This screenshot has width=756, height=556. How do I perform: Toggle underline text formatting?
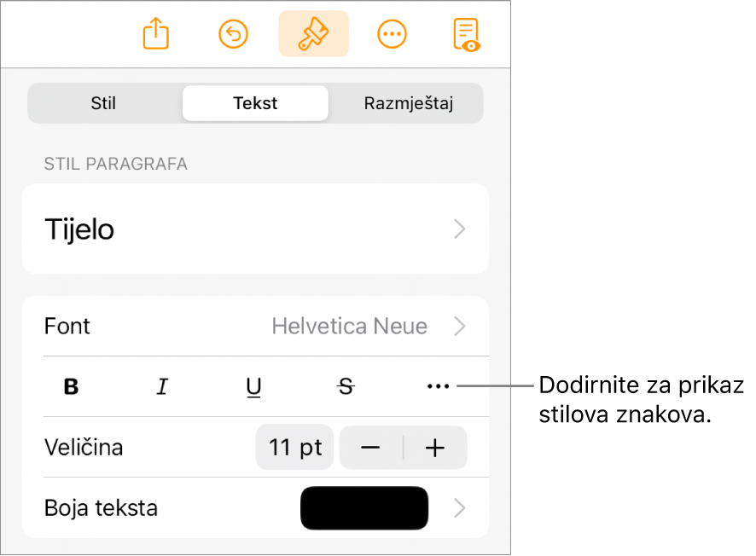pyautogui.click(x=253, y=387)
